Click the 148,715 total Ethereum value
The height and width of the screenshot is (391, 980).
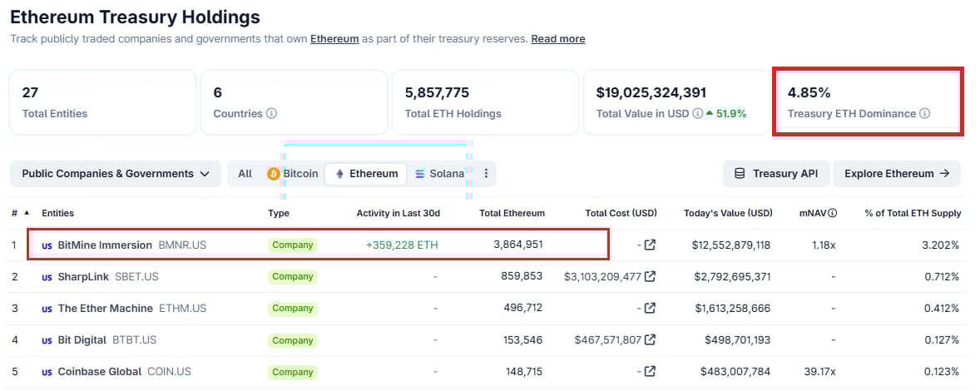click(524, 372)
